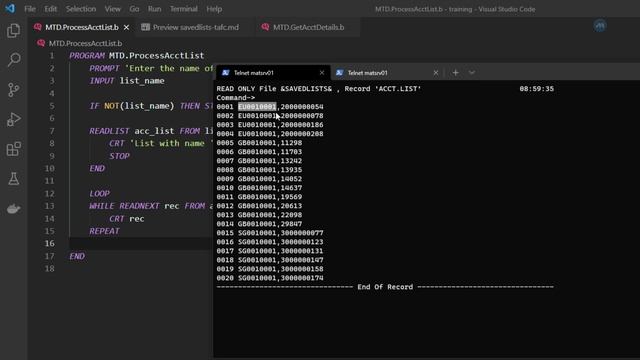This screenshot has height=360, width=640.
Task: Click the LOOP keyword on line 12
Action: 100,193
